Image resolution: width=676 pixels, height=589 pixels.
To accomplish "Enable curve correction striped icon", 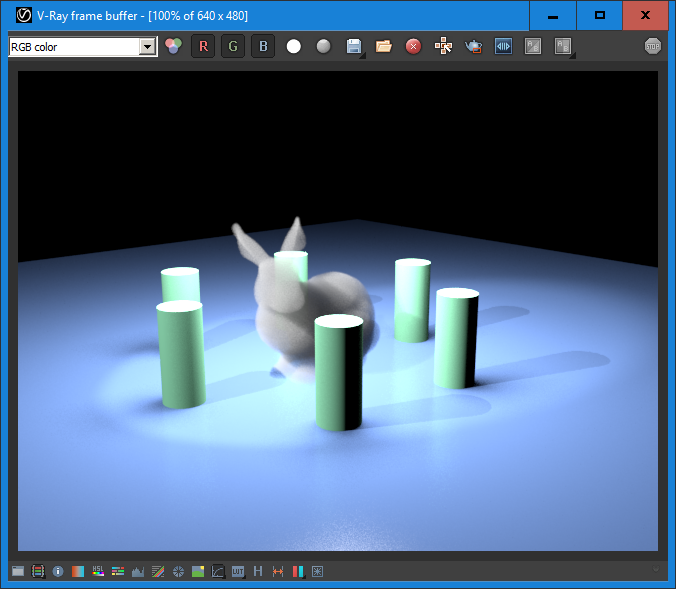I will (158, 571).
